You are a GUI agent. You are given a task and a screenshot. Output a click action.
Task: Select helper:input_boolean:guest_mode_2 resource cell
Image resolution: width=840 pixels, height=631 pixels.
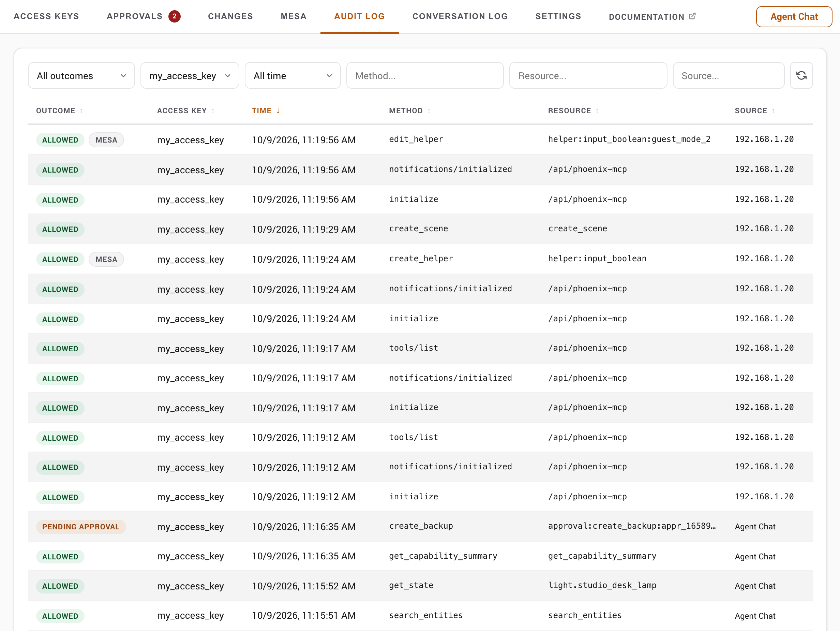(x=629, y=139)
